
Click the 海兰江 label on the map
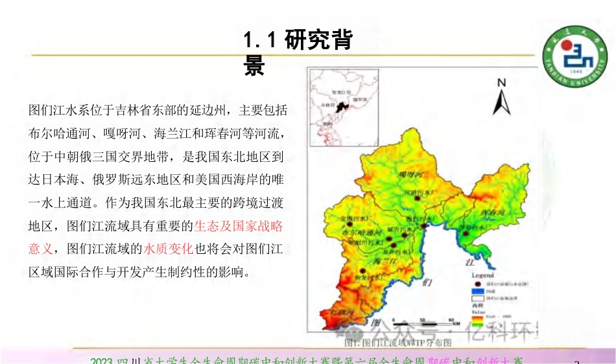[385, 261]
